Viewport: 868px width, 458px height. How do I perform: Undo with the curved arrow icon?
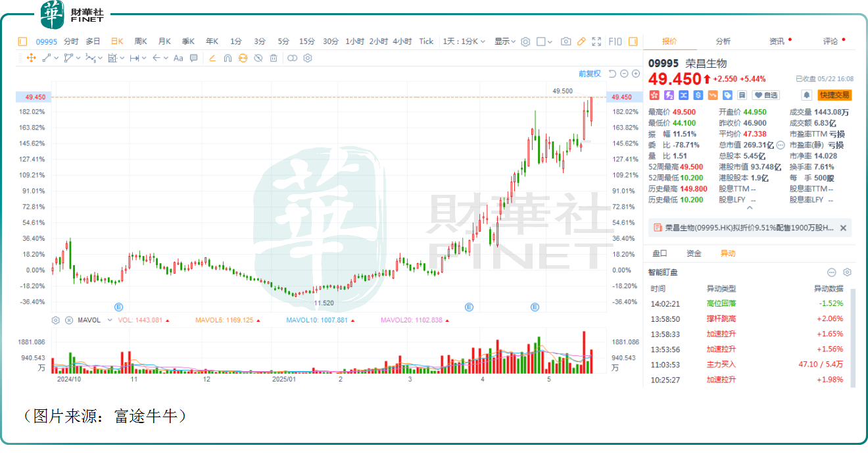(612, 74)
